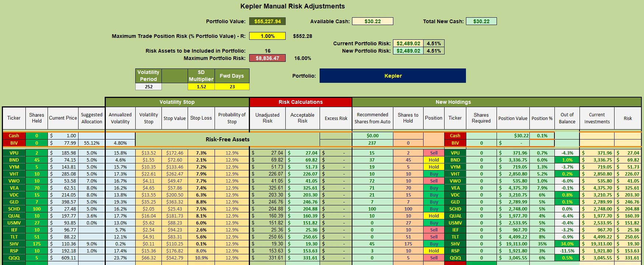Click RSP stop value $176.82
This screenshot has height=265, width=644.
(174, 251)
